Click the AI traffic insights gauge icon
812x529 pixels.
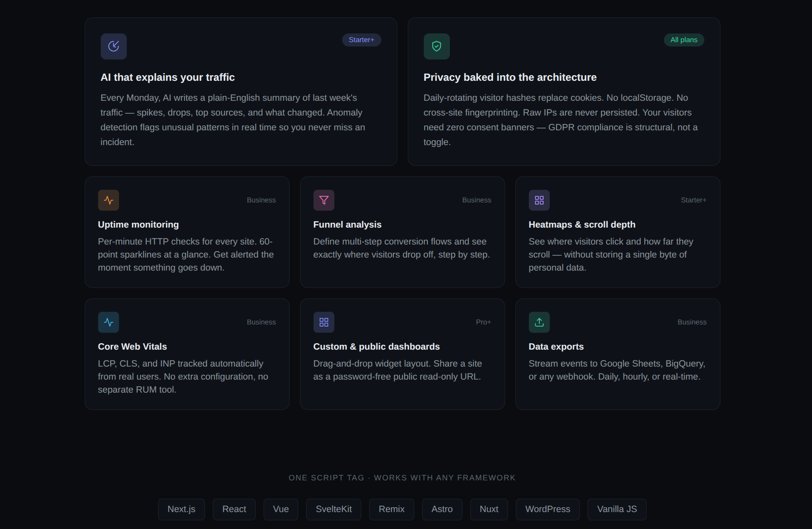coord(114,46)
